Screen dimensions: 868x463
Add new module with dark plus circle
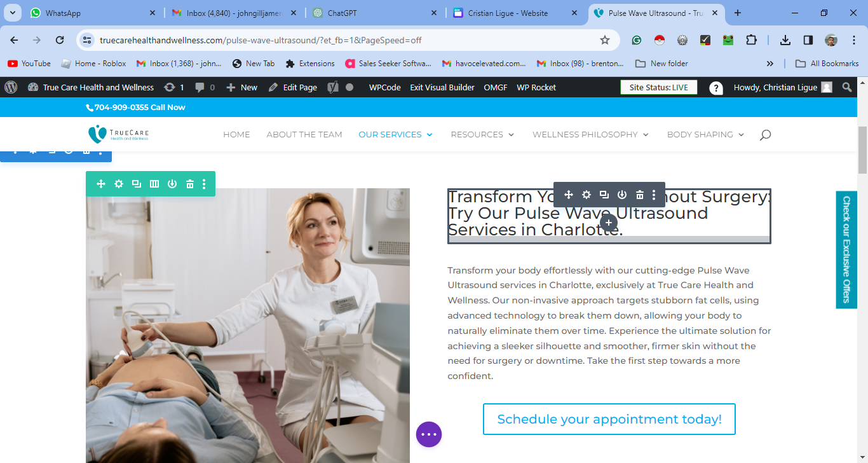pyautogui.click(x=609, y=223)
